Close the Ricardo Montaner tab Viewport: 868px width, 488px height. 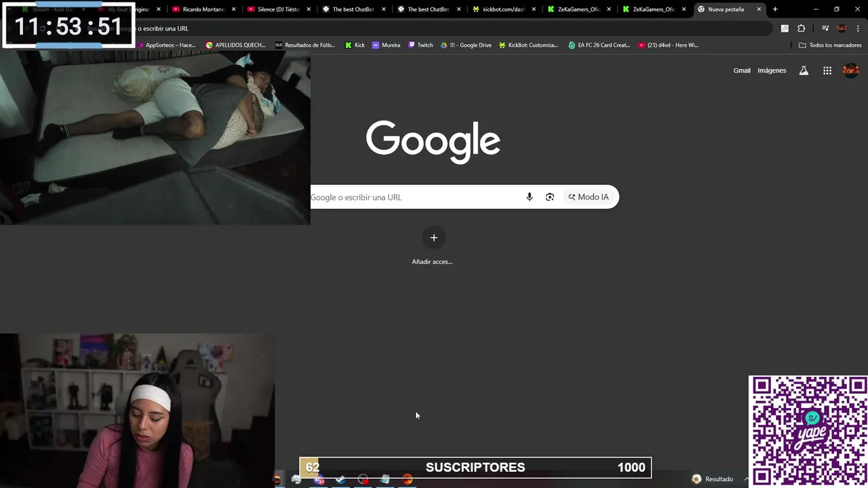234,9
